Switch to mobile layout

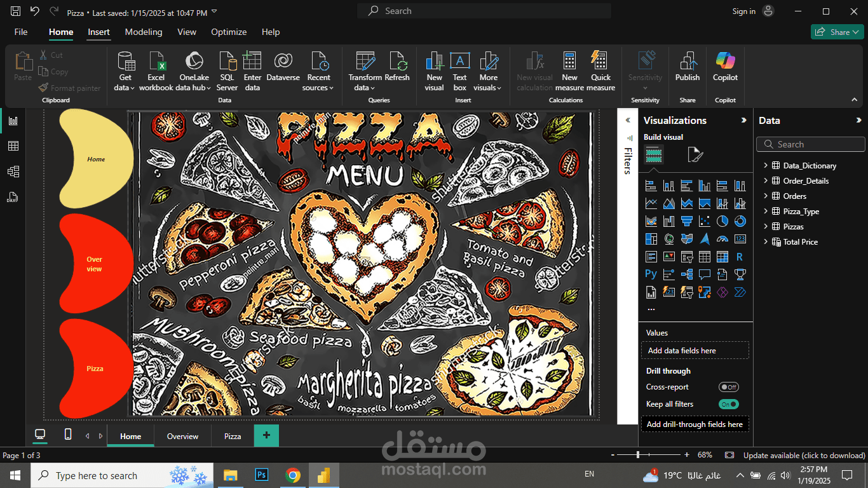[x=68, y=435]
